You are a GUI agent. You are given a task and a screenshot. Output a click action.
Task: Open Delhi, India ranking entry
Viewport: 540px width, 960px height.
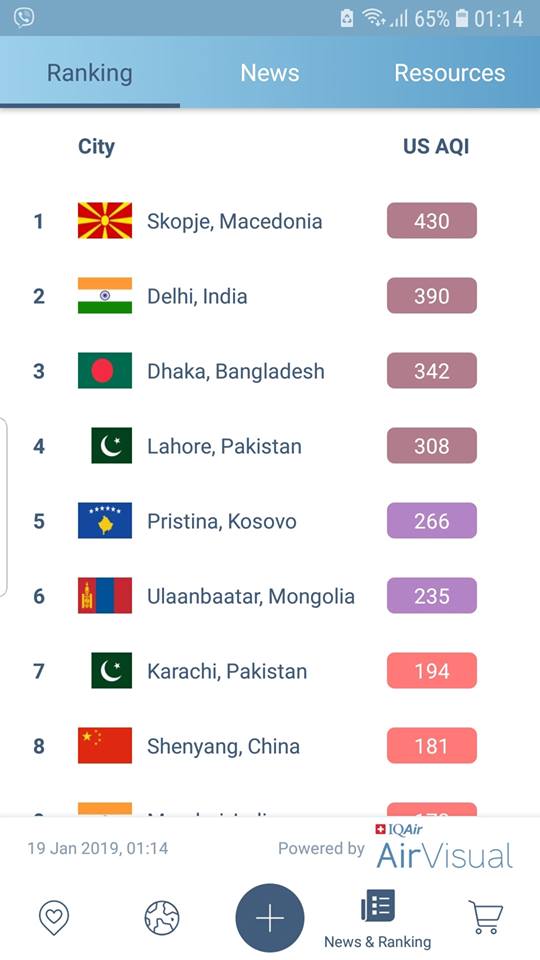270,296
